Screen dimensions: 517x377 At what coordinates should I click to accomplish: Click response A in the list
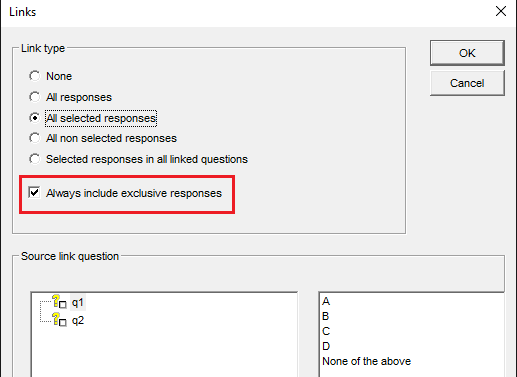(326, 301)
